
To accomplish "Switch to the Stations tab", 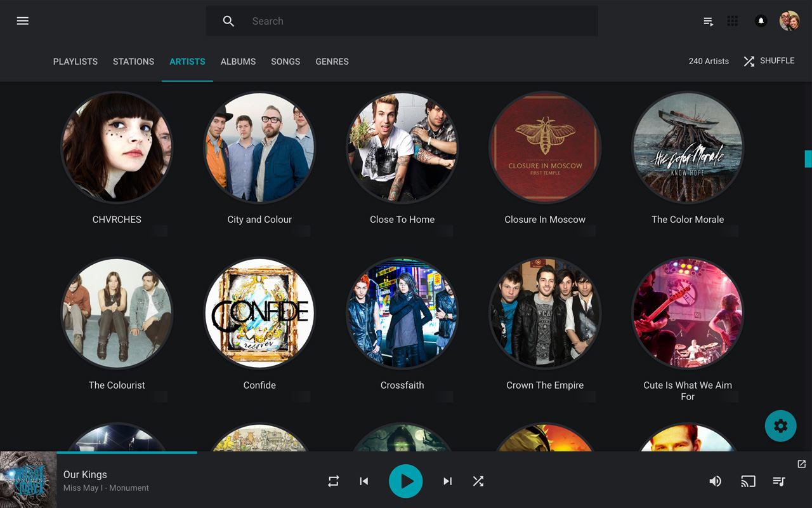I will click(133, 62).
